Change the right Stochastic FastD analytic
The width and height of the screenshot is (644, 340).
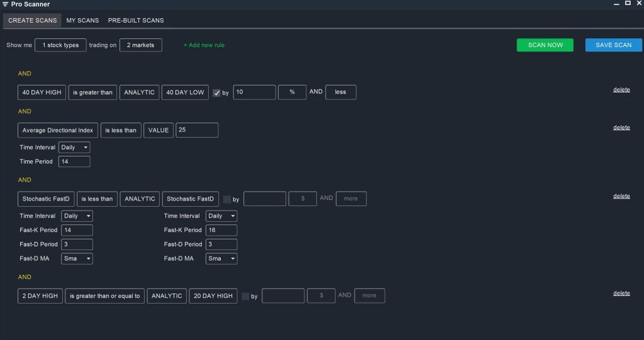[x=190, y=199]
